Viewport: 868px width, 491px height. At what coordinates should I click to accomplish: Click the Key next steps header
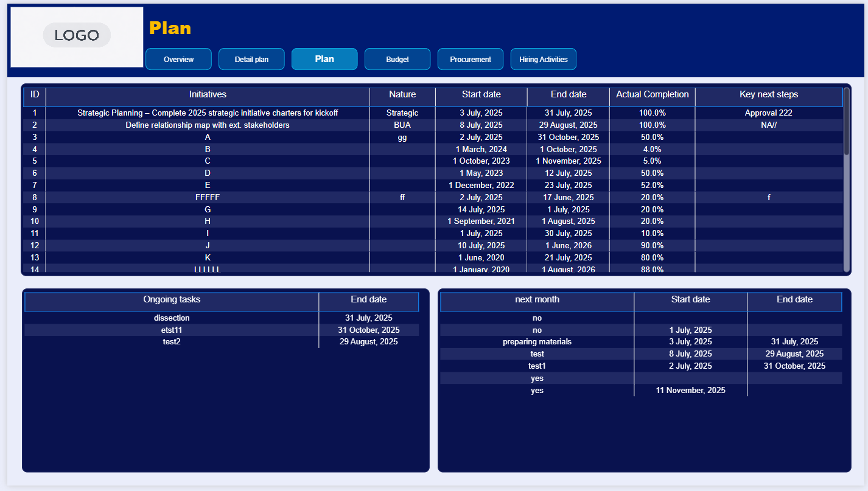769,95
